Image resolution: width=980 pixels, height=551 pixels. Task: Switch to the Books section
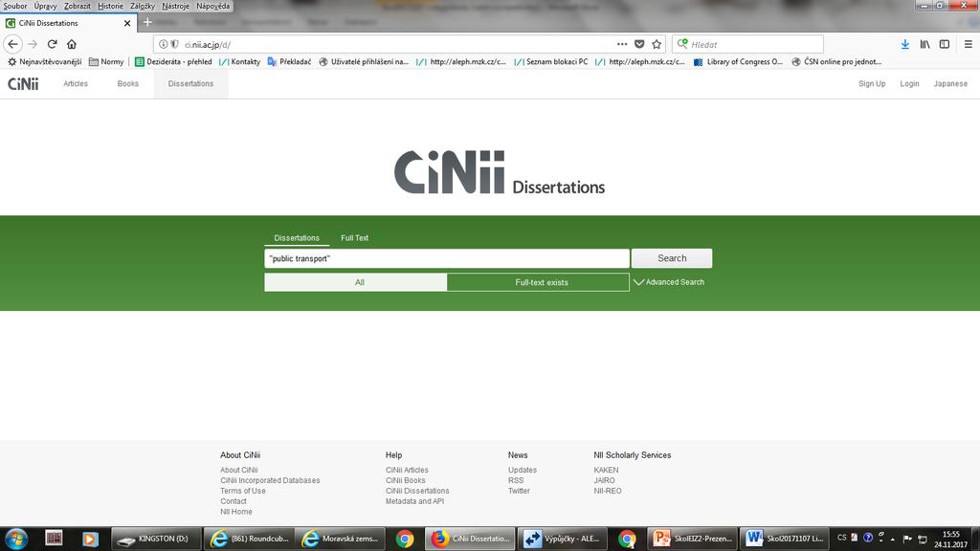[x=128, y=84]
